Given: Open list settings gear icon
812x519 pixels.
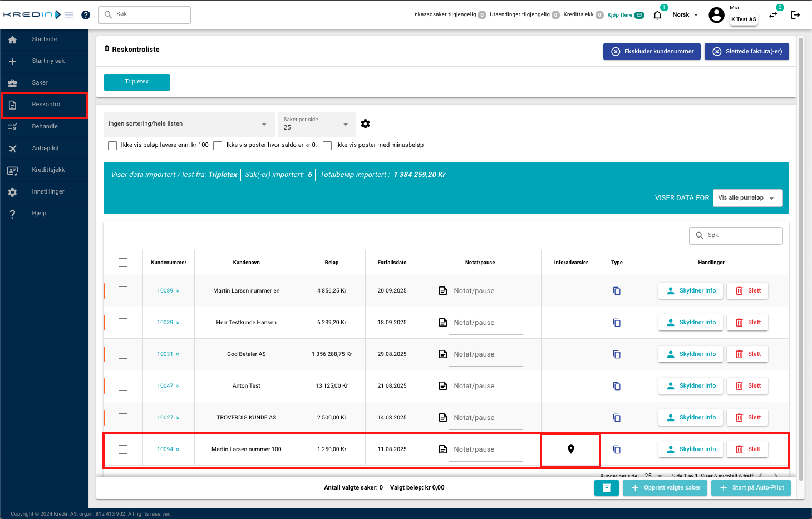Looking at the screenshot, I should [x=365, y=124].
